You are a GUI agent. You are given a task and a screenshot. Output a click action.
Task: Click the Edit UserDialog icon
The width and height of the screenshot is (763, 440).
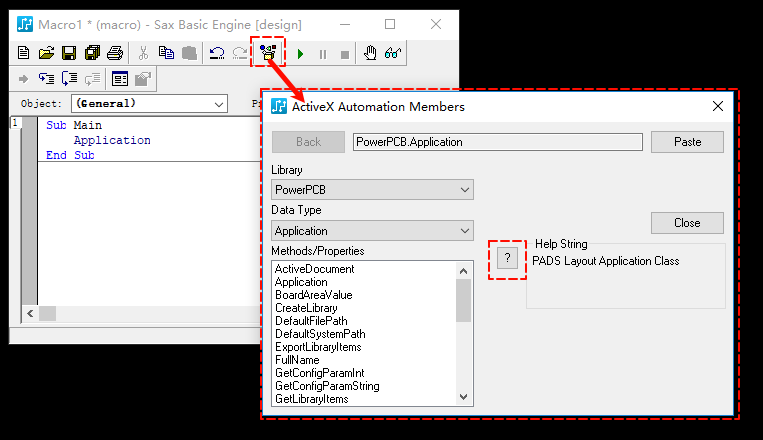click(x=119, y=79)
